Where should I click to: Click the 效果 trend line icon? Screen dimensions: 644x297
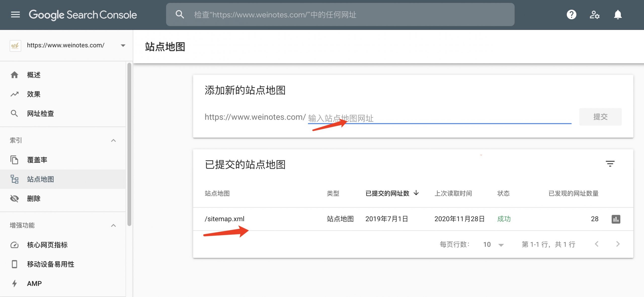click(x=14, y=94)
